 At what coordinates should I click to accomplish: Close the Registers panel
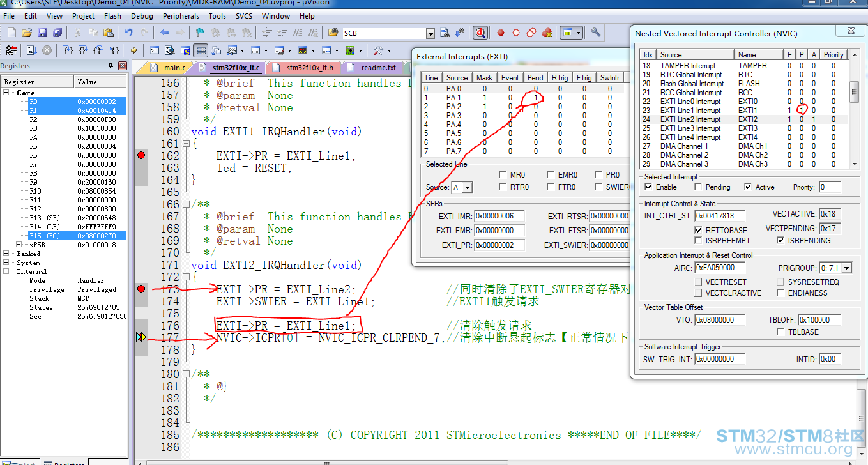pyautogui.click(x=123, y=66)
